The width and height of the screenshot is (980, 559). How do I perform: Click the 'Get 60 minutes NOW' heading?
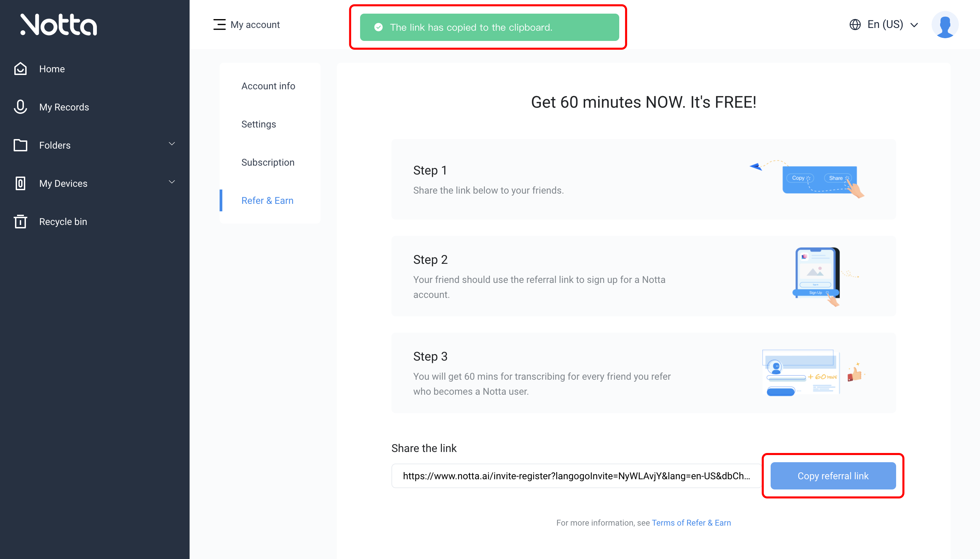point(643,102)
